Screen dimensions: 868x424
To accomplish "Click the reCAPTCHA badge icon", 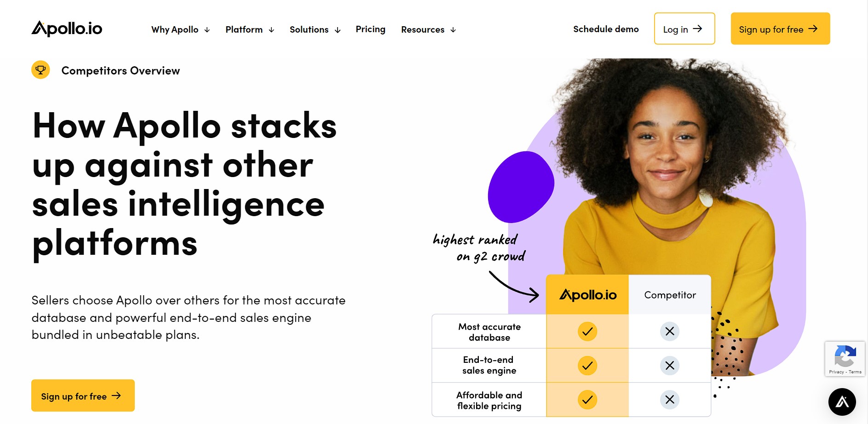I will click(845, 356).
